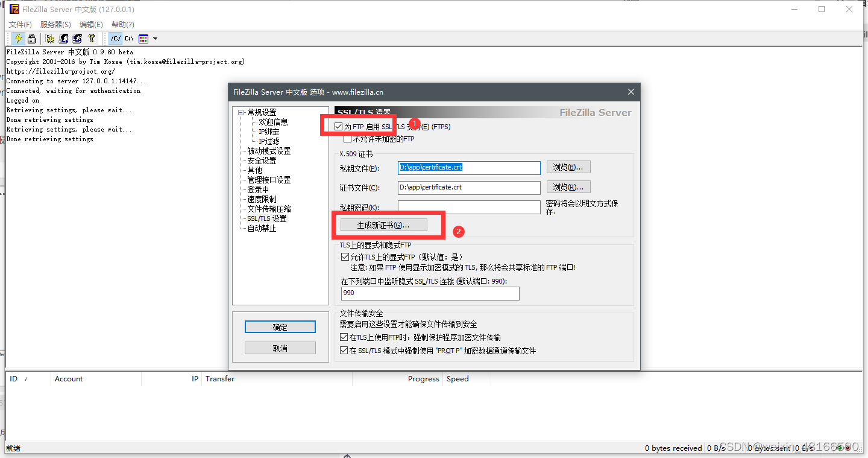This screenshot has width=868, height=458.
Task: Click the red indicator light in status bar
Action: pyautogui.click(x=848, y=448)
